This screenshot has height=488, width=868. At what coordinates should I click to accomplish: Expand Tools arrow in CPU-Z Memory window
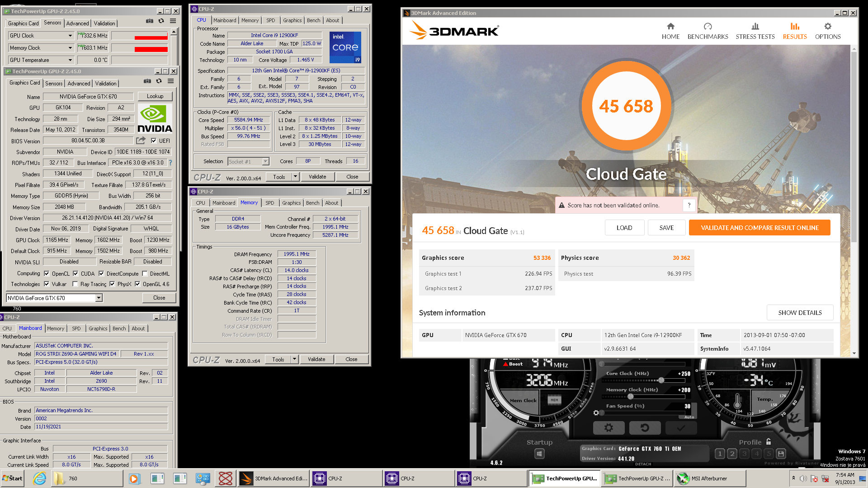[295, 359]
